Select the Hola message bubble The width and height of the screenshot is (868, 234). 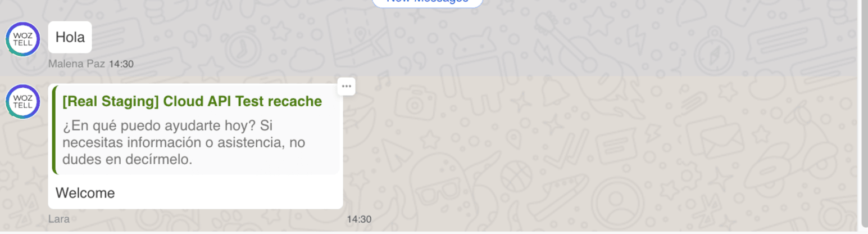tap(70, 37)
